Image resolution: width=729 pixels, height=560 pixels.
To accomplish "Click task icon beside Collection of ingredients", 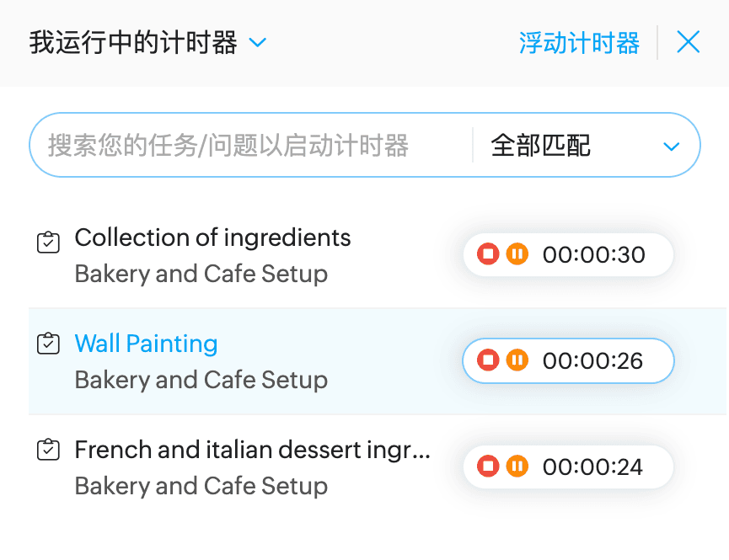I will (x=48, y=243).
